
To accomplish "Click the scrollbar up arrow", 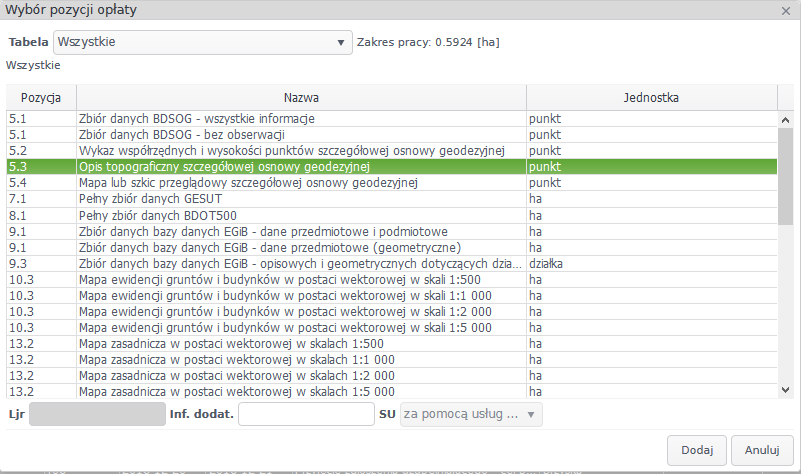I will (785, 119).
